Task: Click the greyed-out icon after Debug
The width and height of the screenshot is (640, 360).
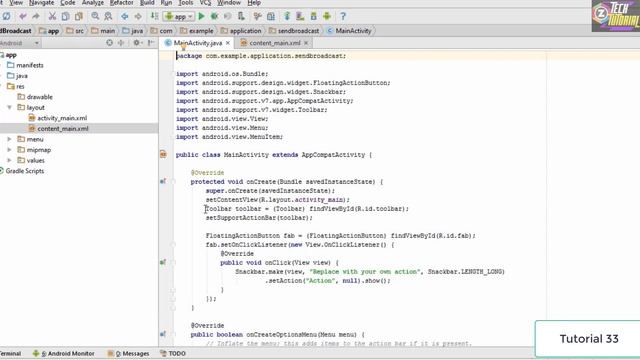Action: 227,16
